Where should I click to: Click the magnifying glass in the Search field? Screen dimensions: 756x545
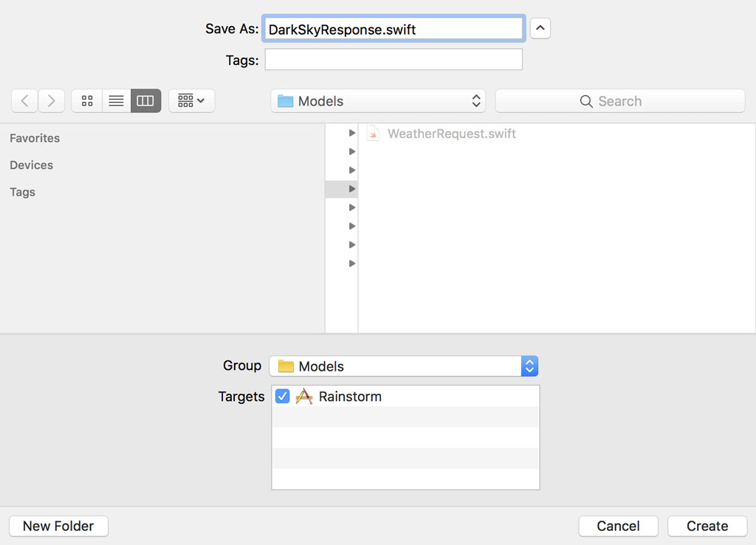pos(586,100)
